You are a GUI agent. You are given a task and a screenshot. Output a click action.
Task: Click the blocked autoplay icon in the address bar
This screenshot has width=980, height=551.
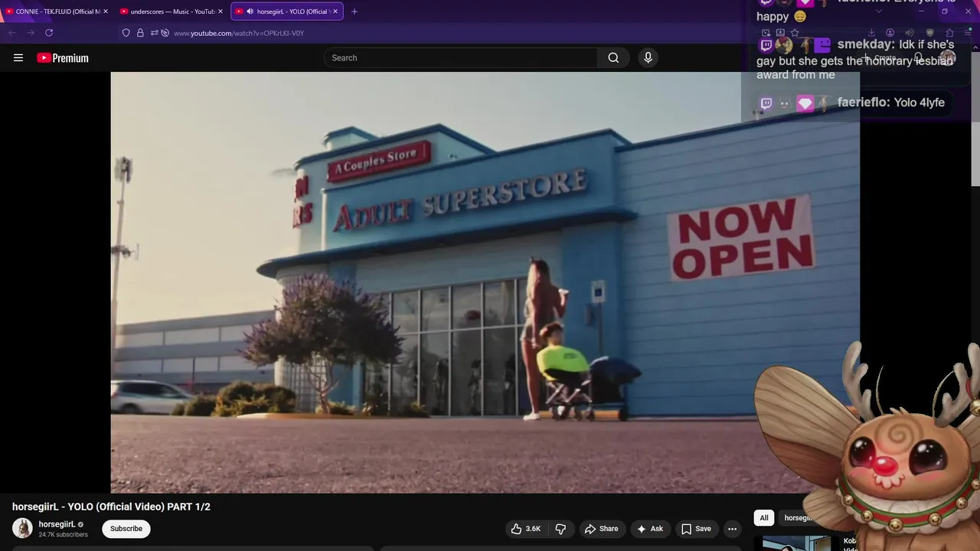point(165,33)
